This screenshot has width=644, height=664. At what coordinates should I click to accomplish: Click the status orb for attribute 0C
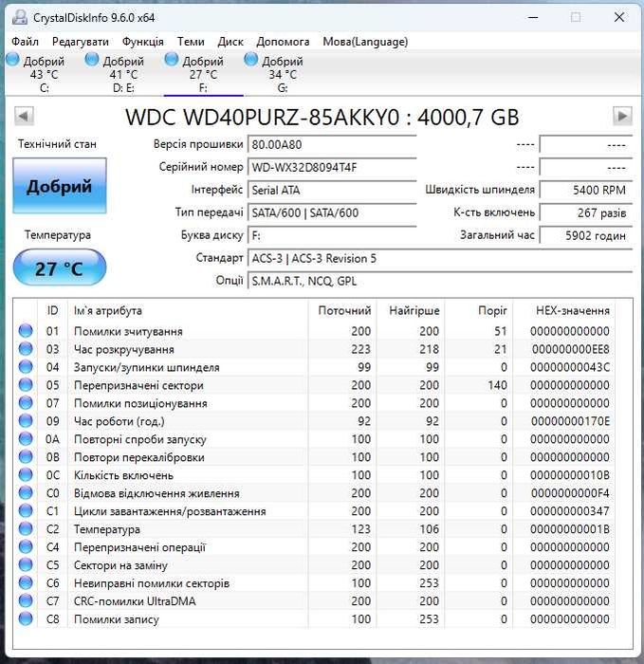[x=26, y=474]
